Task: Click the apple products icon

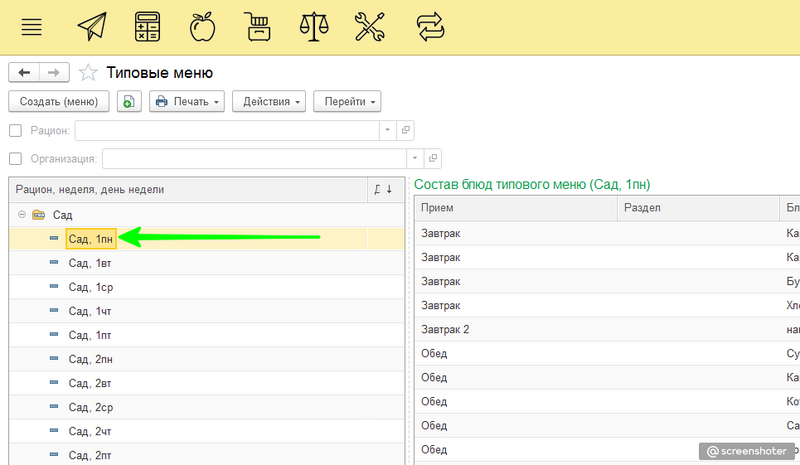Action: (203, 27)
